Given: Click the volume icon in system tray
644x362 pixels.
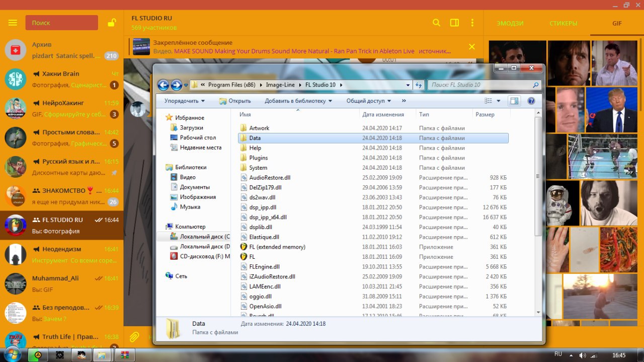Looking at the screenshot, I should click(x=582, y=355).
